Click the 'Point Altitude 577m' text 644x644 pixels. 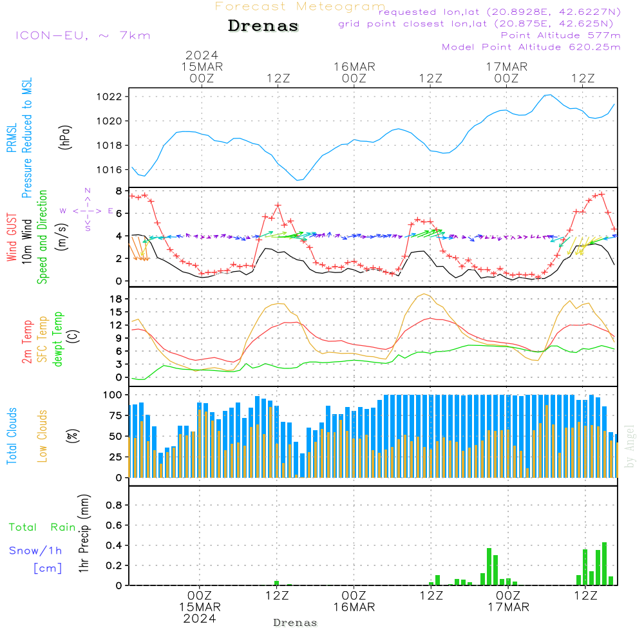pyautogui.click(x=561, y=35)
